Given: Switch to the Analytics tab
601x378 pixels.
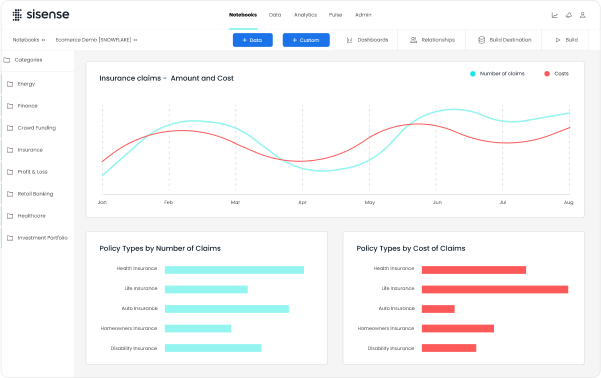Looking at the screenshot, I should pos(305,15).
